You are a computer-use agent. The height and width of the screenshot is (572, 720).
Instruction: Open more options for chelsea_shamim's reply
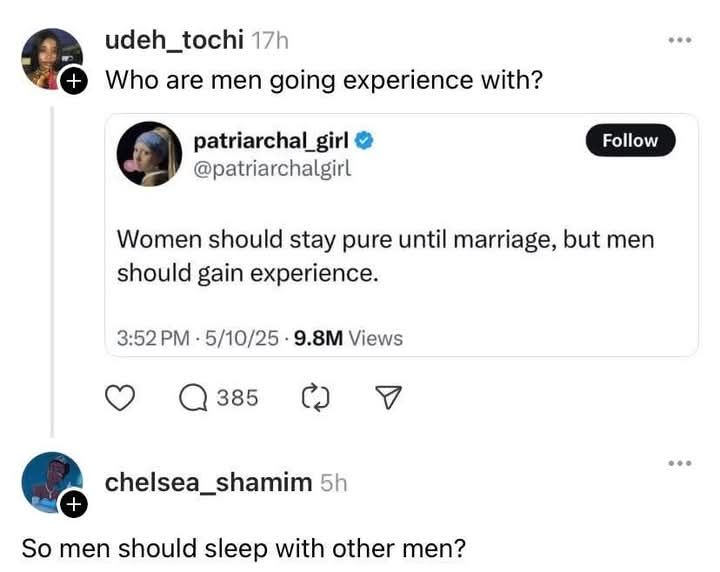point(680,463)
